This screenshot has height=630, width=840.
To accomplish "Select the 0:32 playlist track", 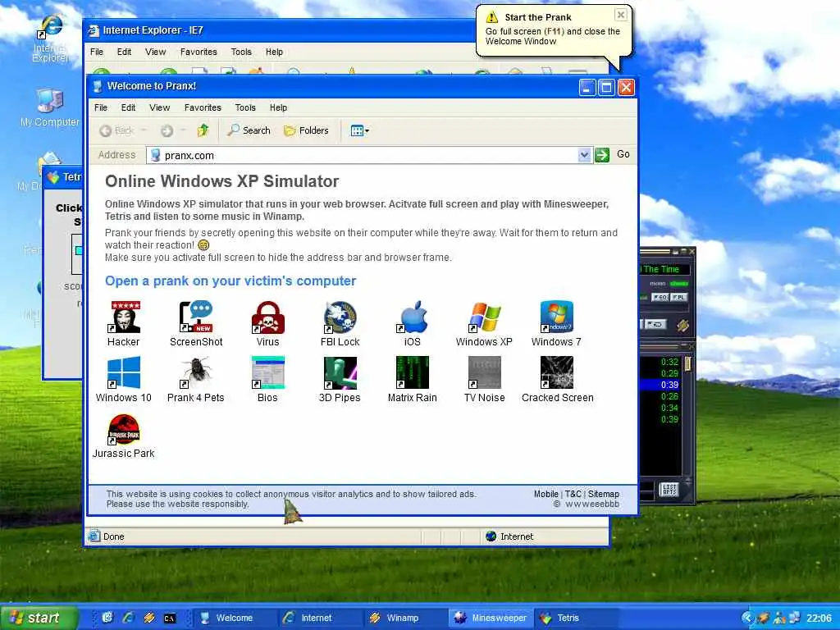I will (660, 362).
